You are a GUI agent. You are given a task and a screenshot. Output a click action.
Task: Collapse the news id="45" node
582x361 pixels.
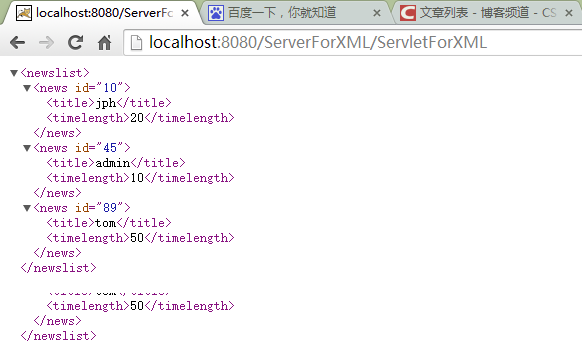point(27,148)
